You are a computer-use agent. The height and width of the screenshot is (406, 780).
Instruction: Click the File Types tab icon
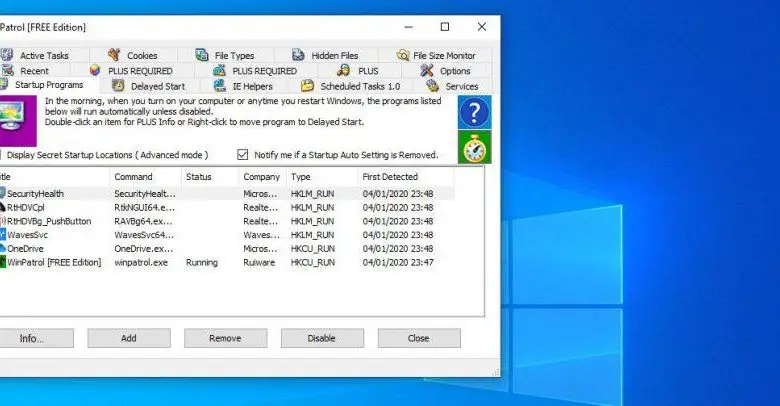tap(201, 55)
